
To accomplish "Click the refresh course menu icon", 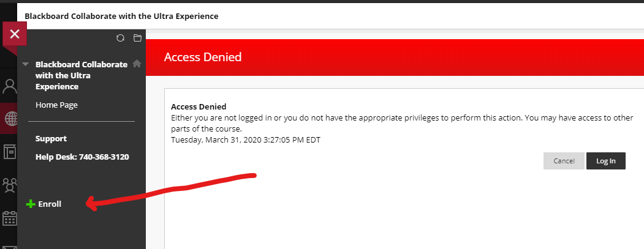I will [120, 38].
